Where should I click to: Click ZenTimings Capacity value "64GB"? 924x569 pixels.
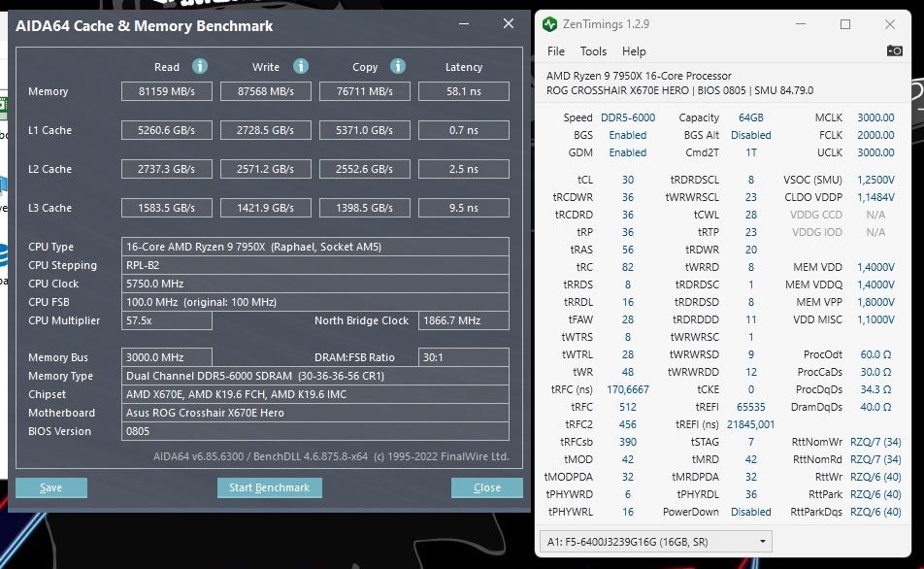pos(751,117)
